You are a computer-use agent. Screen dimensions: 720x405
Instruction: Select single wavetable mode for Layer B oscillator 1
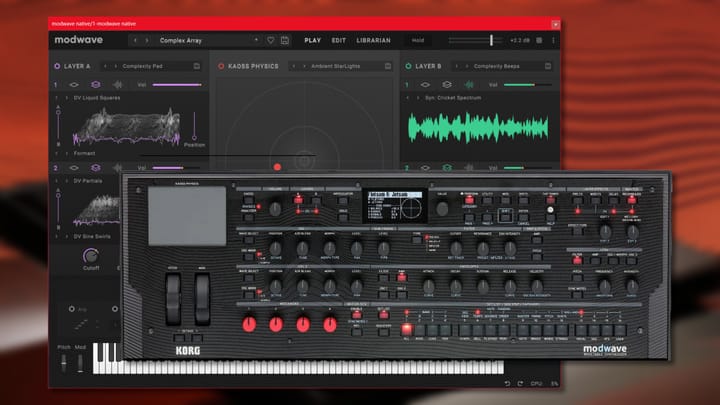tap(425, 85)
